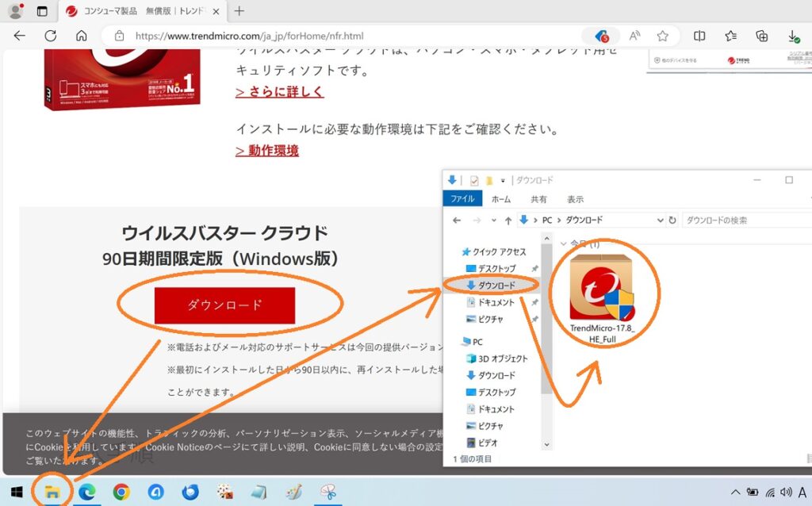Click Explorer's up-one-level arrow
Viewport: 812px width, 506px height.
click(507, 220)
